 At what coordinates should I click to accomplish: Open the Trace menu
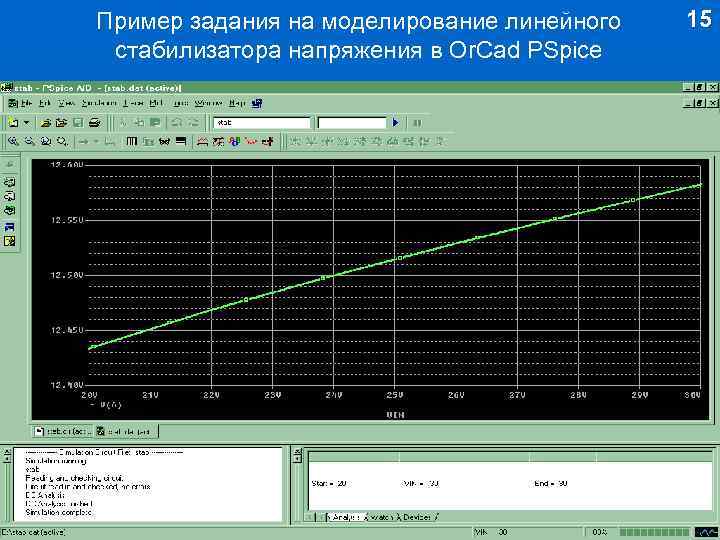pyautogui.click(x=134, y=103)
